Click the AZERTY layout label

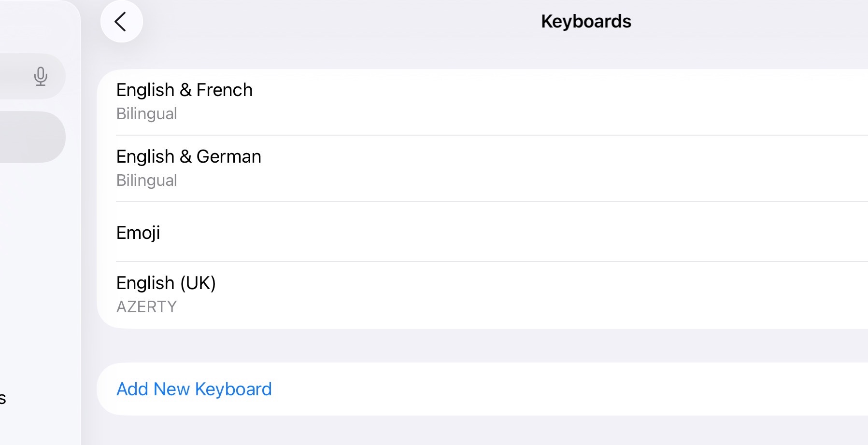(x=146, y=307)
